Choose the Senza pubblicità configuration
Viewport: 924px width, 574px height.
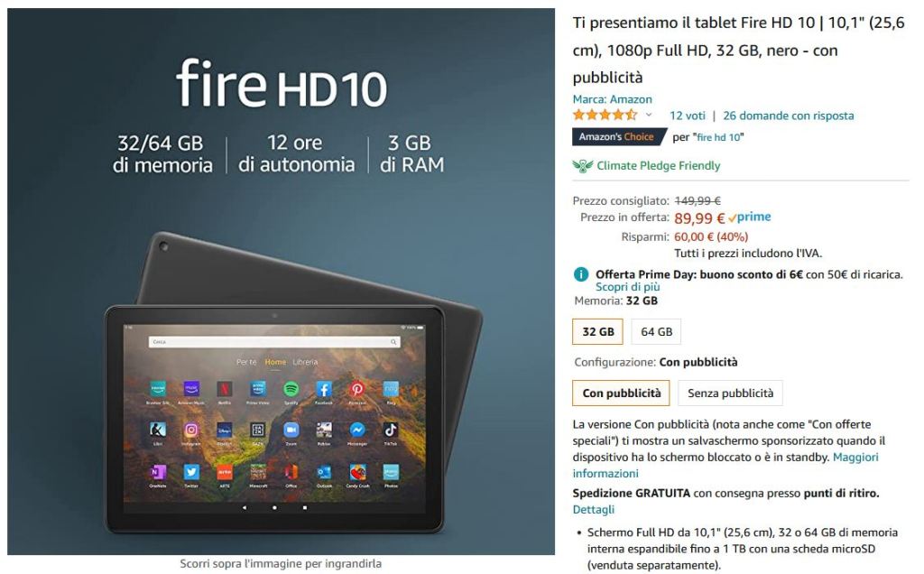click(730, 393)
